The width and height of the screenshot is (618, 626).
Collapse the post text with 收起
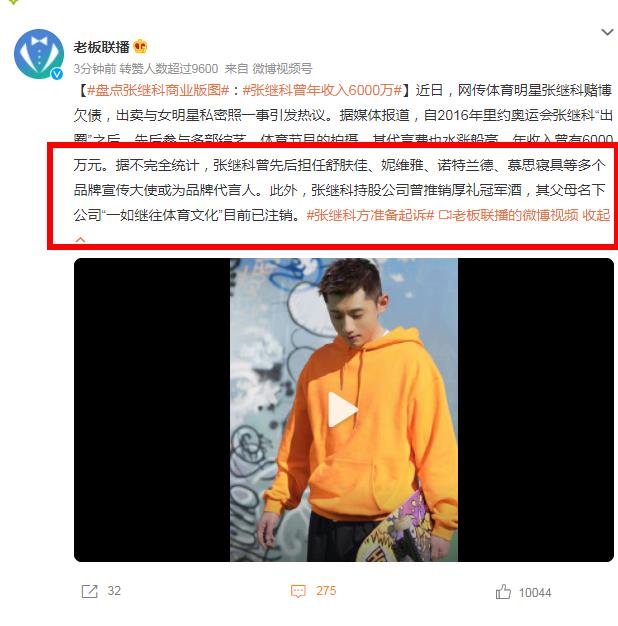(596, 216)
